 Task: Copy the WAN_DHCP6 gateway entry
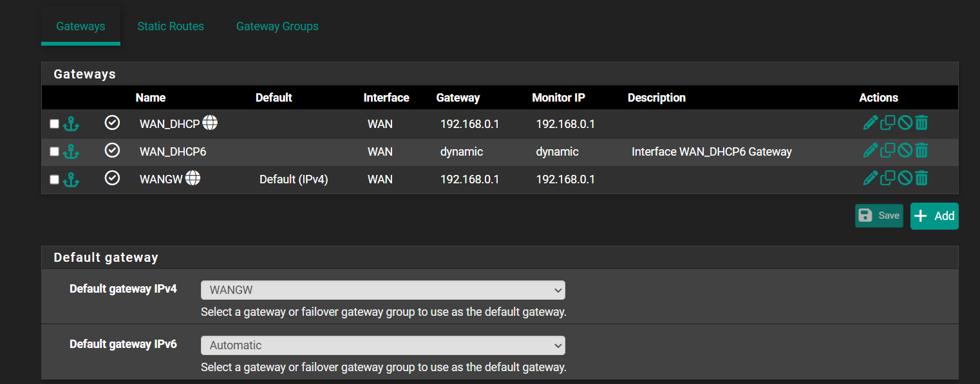(x=888, y=150)
